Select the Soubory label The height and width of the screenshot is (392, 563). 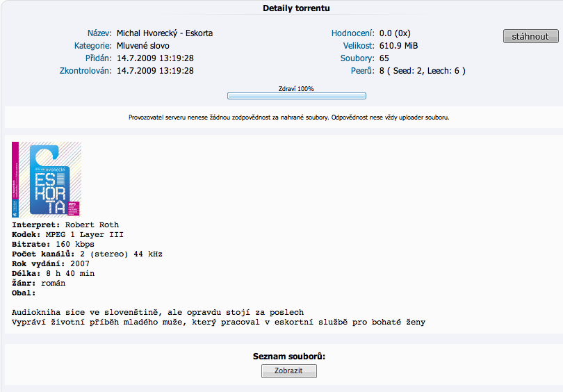(x=359, y=58)
